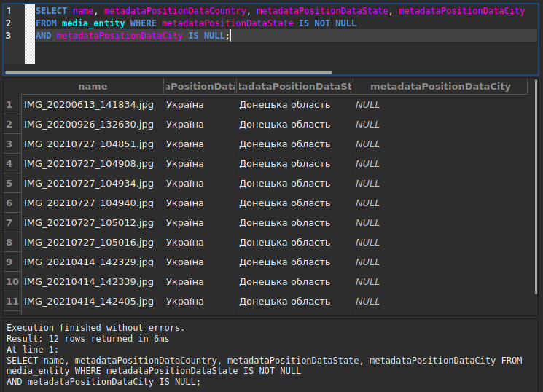Viewport: 543px width, 392px height.
Task: Click the metadataPositionDataCity column header
Action: point(440,86)
